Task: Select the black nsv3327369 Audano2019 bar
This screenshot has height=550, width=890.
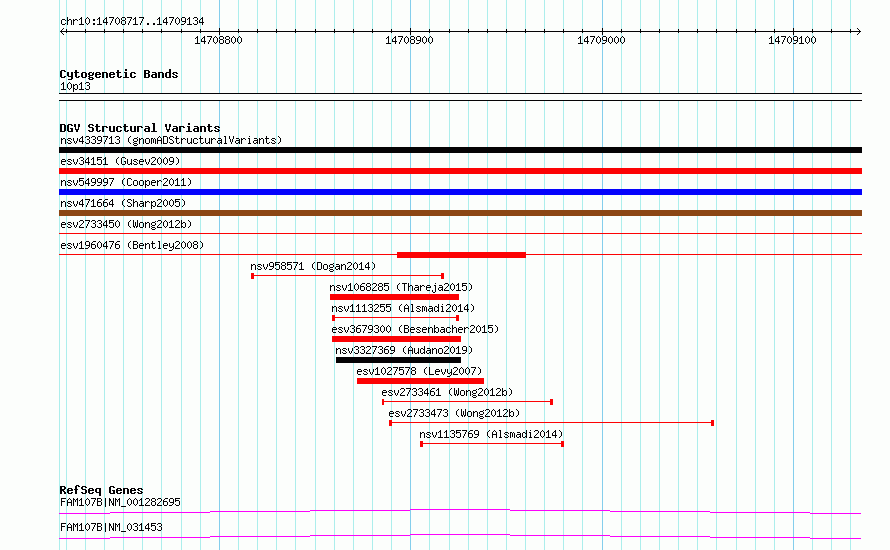Action: coord(398,360)
